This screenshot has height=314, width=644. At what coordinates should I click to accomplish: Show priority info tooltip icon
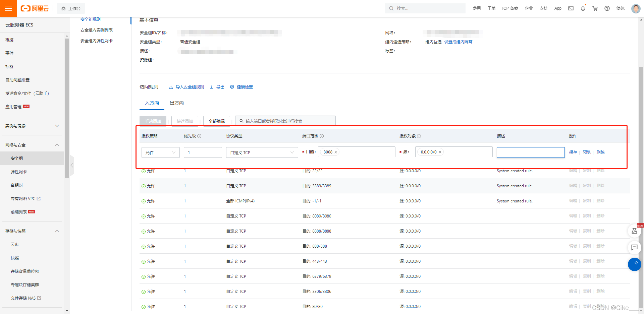coord(199,136)
